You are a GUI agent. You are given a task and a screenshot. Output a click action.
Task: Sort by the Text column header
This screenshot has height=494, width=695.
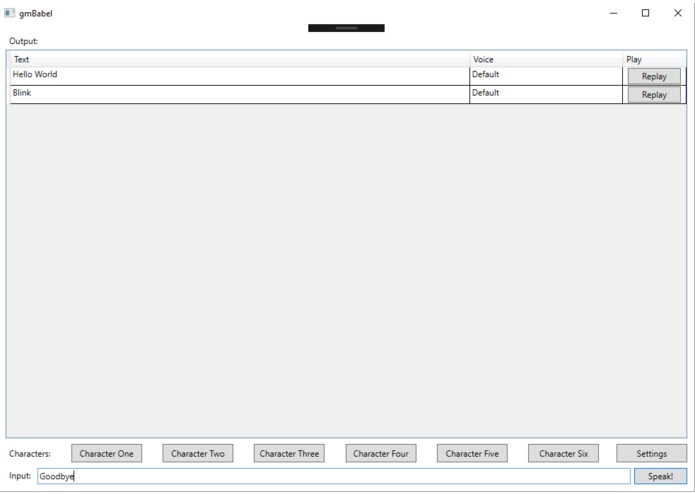240,59
